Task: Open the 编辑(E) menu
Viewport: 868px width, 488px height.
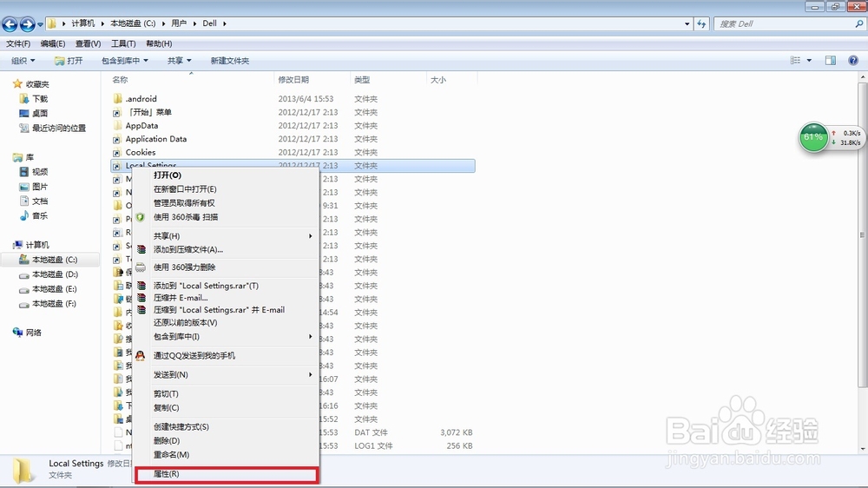Action: pos(53,43)
